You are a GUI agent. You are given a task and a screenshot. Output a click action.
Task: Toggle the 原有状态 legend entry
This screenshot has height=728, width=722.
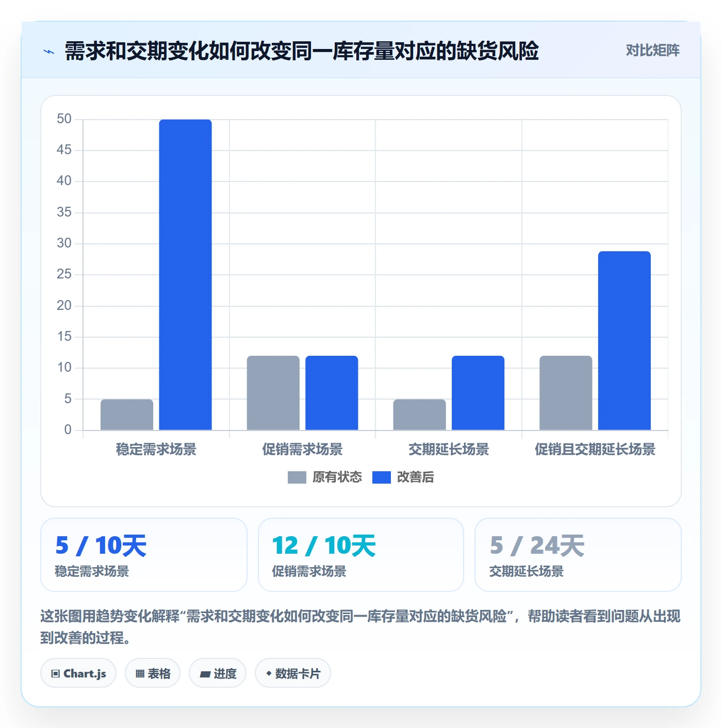point(325,477)
